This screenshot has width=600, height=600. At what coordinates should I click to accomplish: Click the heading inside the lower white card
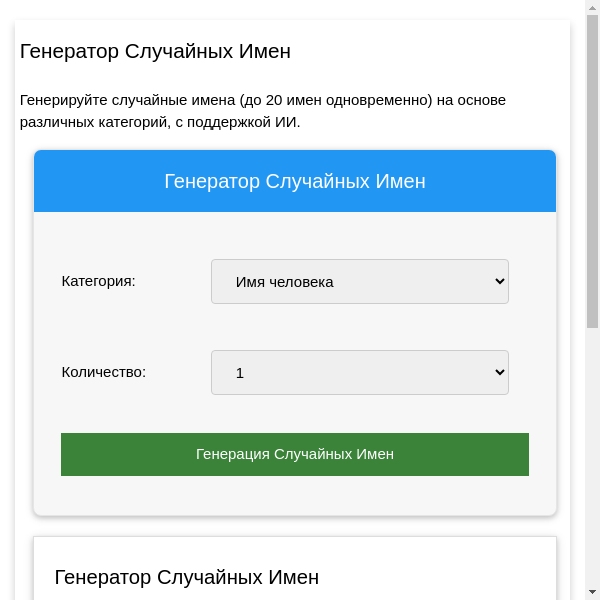click(187, 577)
